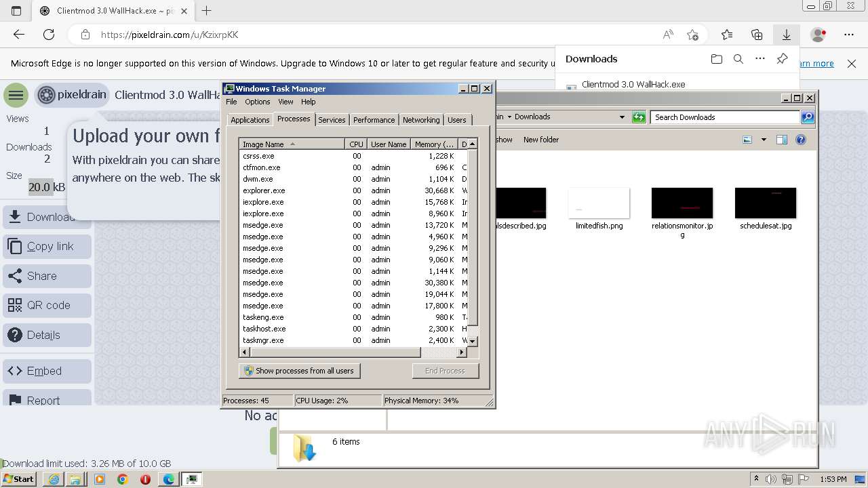
Task: Open Chrome from taskbar
Action: pyautogui.click(x=122, y=479)
